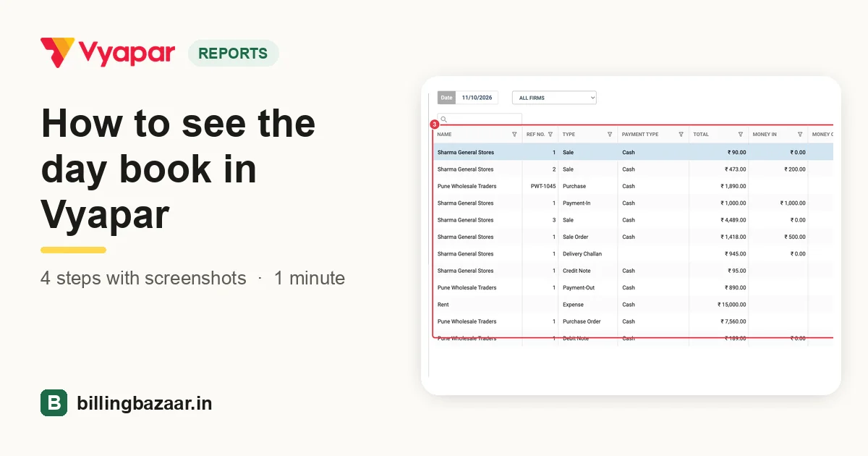Viewport: 868px width, 456px height.
Task: Select the ₹ 1,418.00 total cell
Action: [733, 237]
